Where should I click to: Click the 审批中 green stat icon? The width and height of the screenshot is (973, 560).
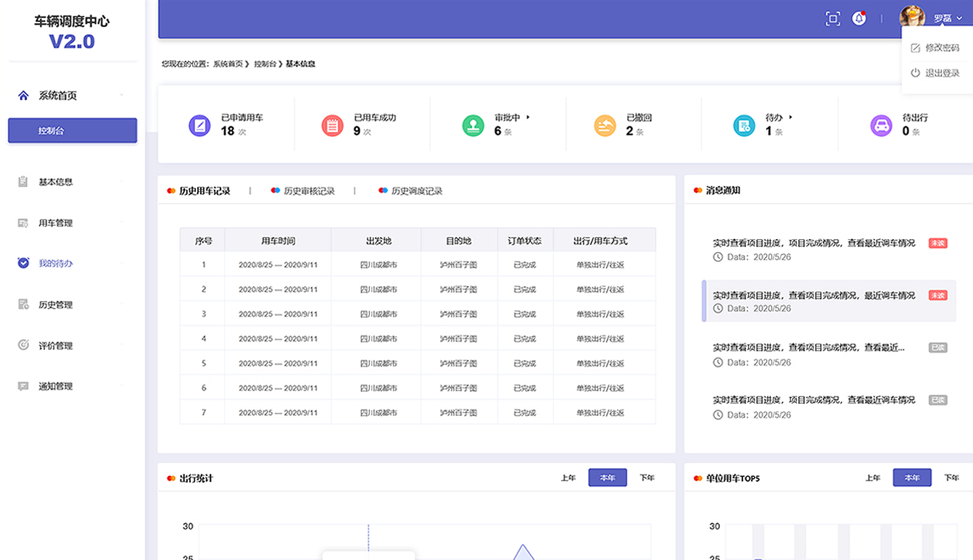[473, 125]
